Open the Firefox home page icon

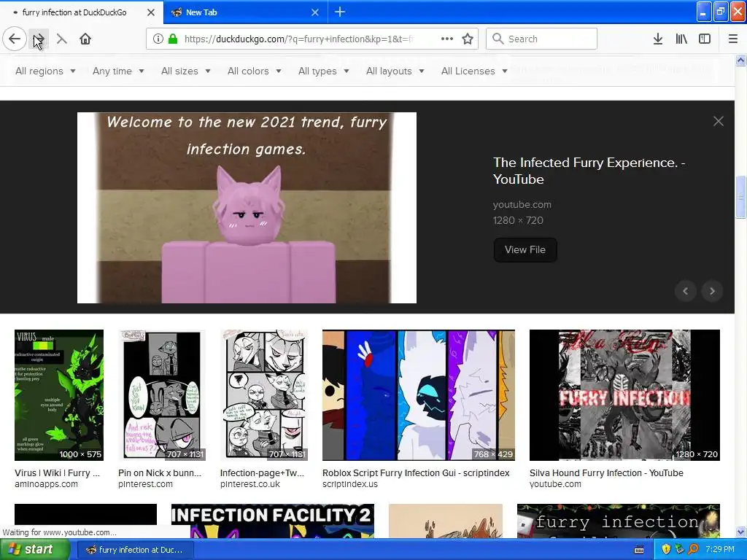click(85, 39)
